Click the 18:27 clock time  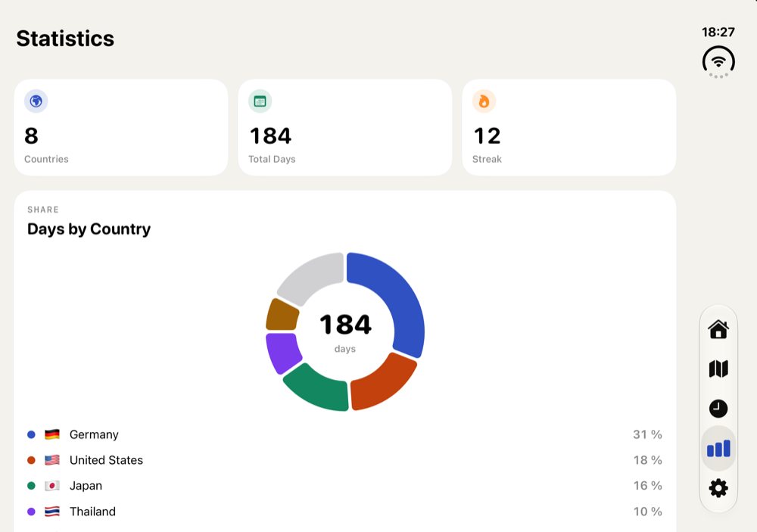pyautogui.click(x=718, y=32)
